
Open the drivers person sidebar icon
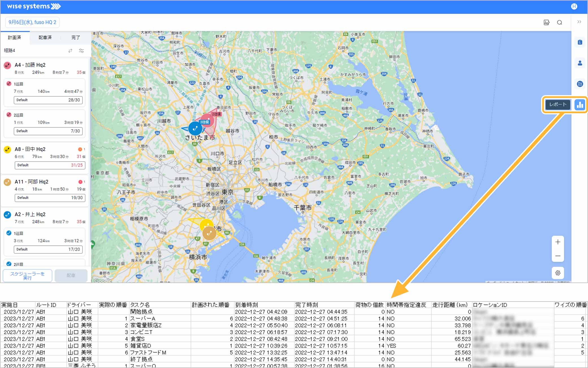pos(580,63)
